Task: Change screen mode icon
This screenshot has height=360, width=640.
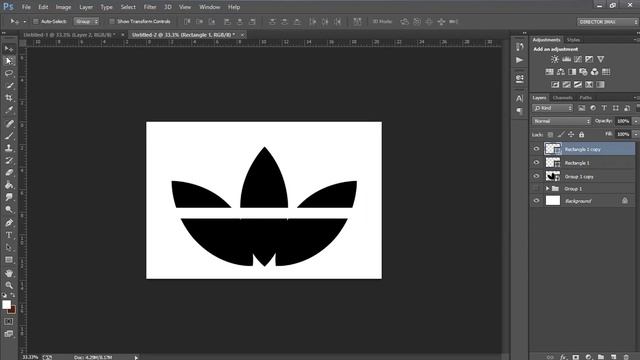Action: [x=9, y=334]
